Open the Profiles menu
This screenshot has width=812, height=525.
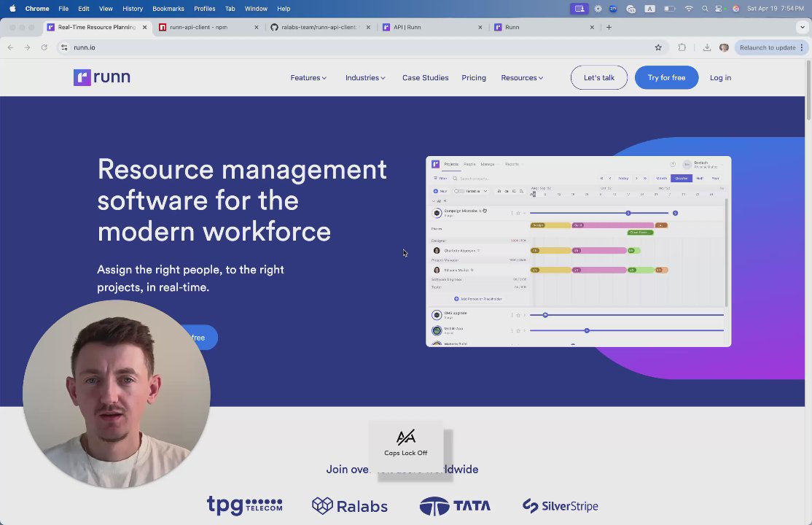[205, 8]
